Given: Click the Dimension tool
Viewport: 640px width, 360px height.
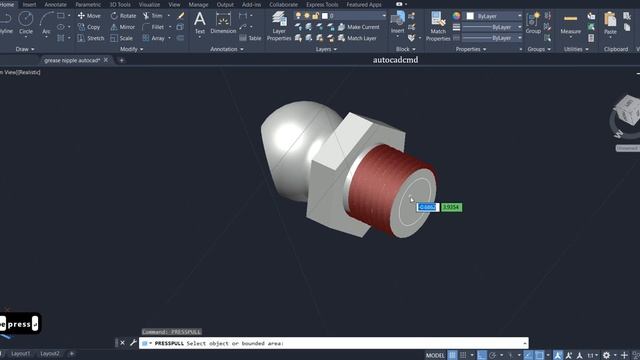Looking at the screenshot, I should [x=223, y=23].
